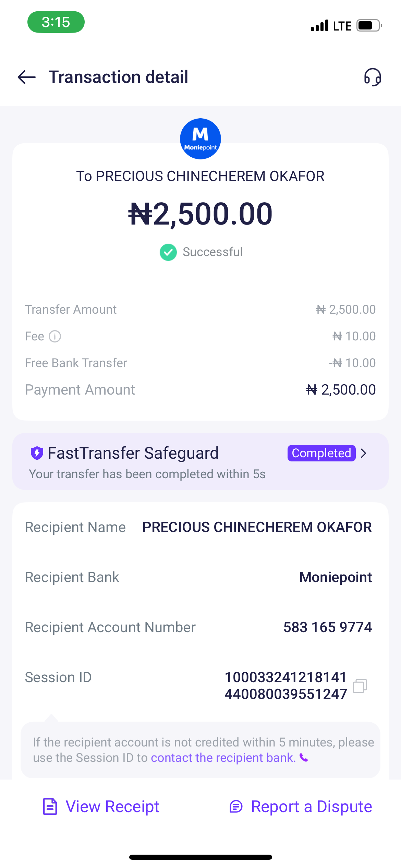Click the Report a Dispute chat icon
The height and width of the screenshot is (868, 401).
tap(236, 806)
